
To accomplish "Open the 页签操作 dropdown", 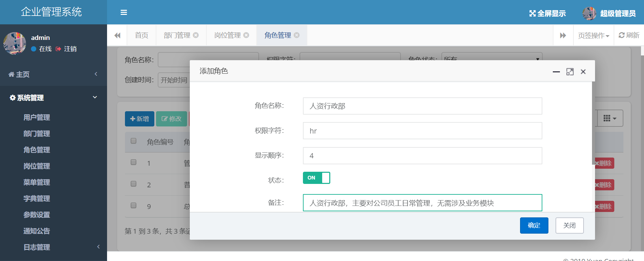I will [593, 35].
